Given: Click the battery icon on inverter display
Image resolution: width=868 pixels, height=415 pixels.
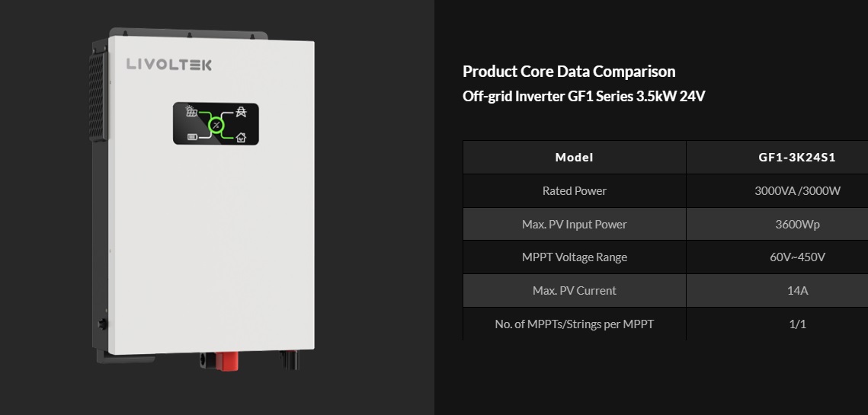Looking at the screenshot, I should click(x=192, y=136).
